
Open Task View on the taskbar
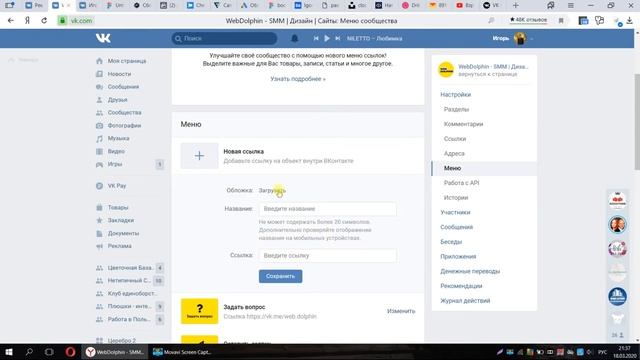click(49, 352)
